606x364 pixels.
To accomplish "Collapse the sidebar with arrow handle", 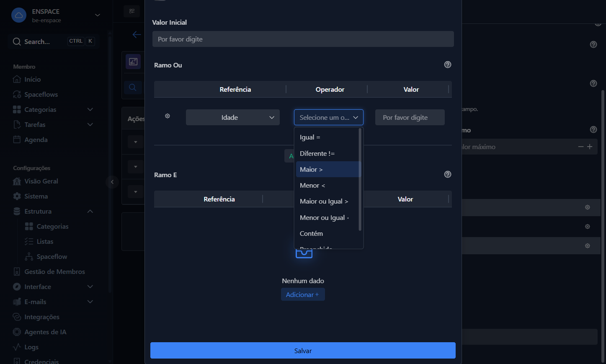I will point(112,182).
